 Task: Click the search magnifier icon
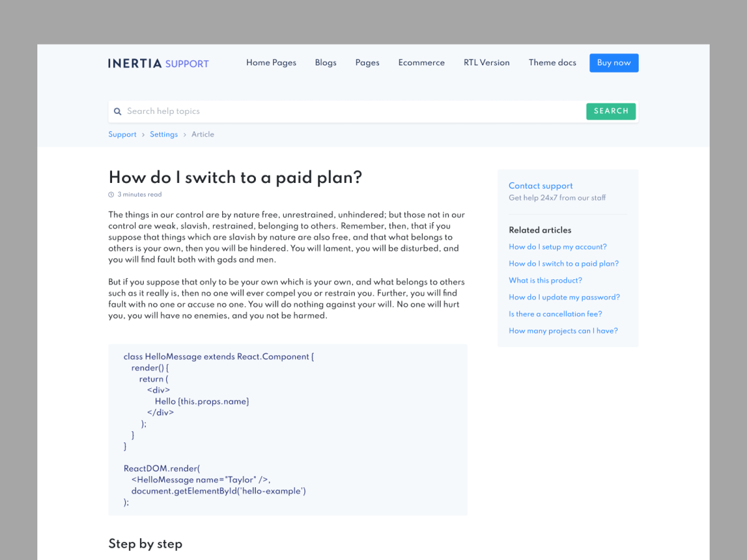pos(118,112)
